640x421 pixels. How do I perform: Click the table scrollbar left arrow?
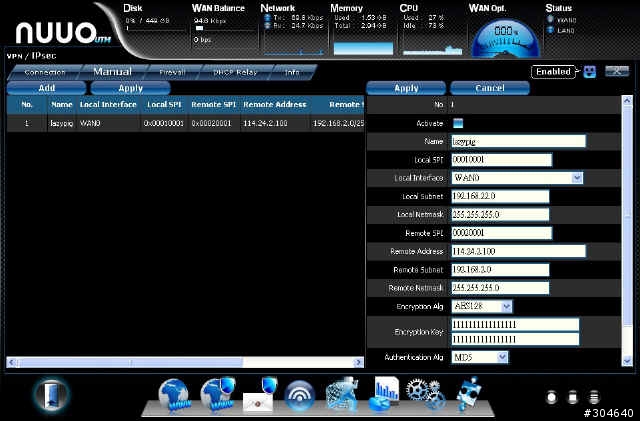12,362
